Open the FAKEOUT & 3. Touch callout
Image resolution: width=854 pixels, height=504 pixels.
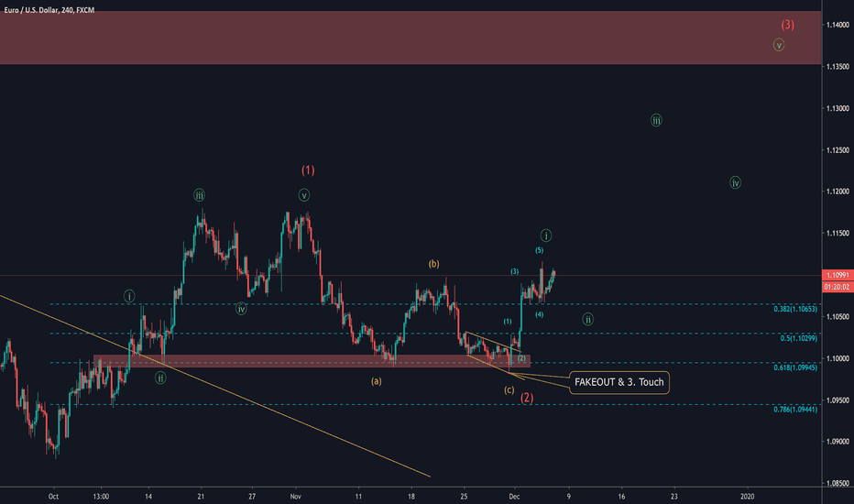(619, 382)
